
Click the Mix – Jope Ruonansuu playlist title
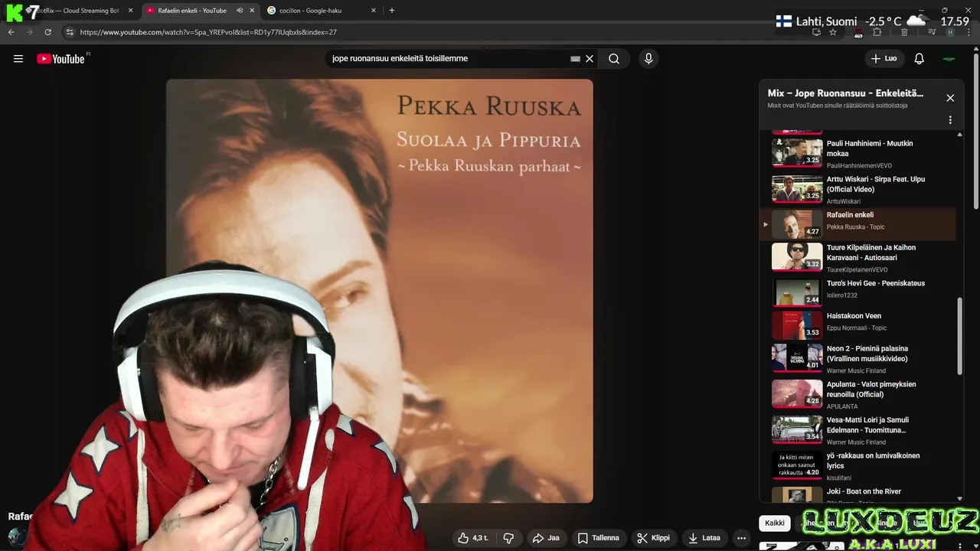point(845,93)
